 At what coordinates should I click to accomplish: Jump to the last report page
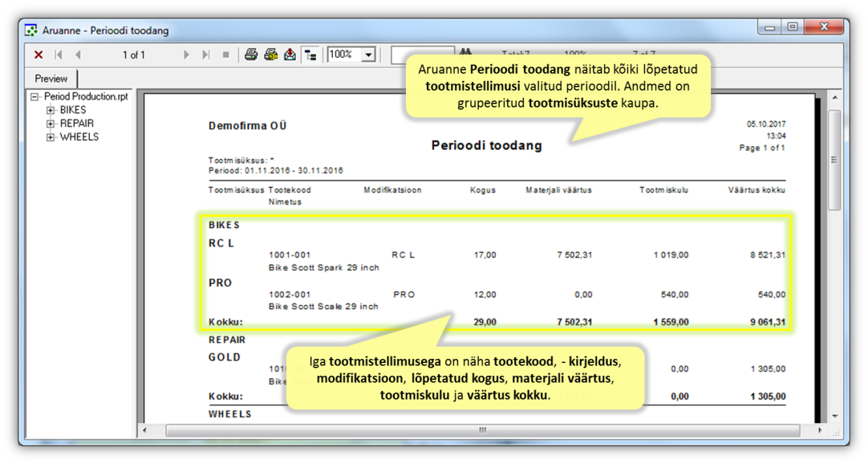point(206,55)
